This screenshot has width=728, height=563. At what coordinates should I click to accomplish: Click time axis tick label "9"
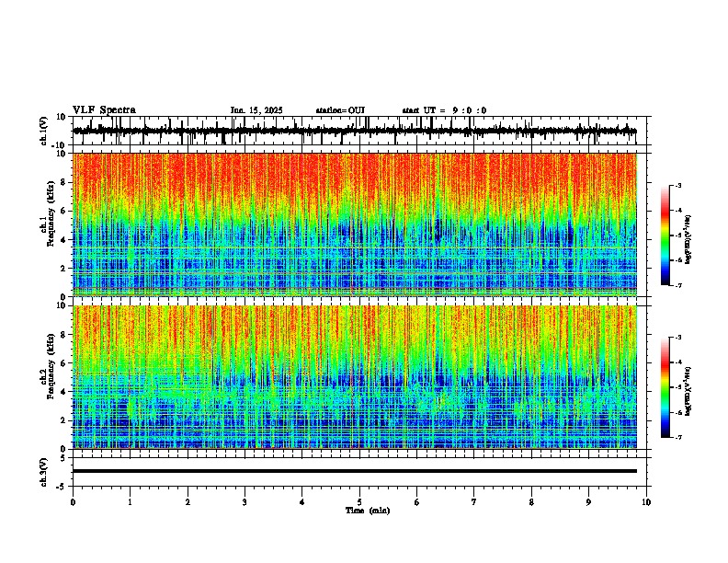[x=588, y=502]
